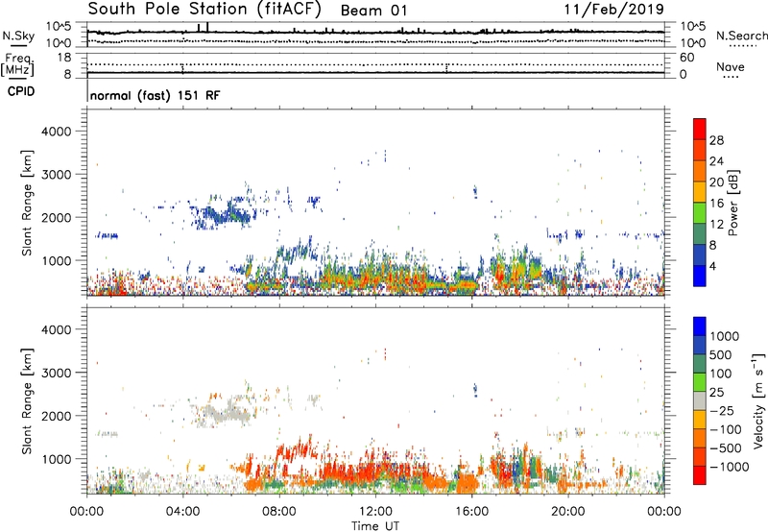Image resolution: width=768 pixels, height=532 pixels.
Task: Click the '20:00' time tick label
Action: [x=567, y=512]
